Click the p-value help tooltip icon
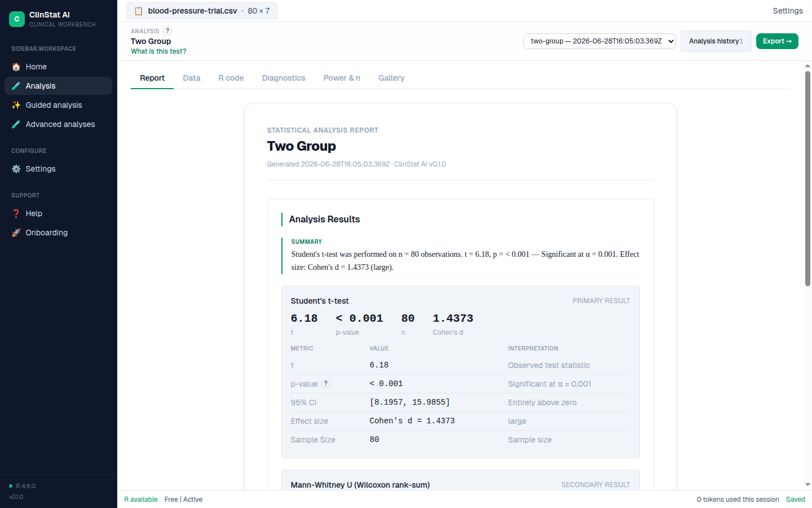Screen dimensions: 812x508 pyautogui.click(x=326, y=384)
